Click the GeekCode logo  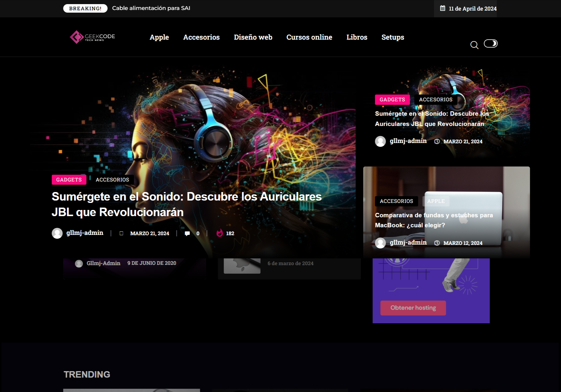coord(92,37)
